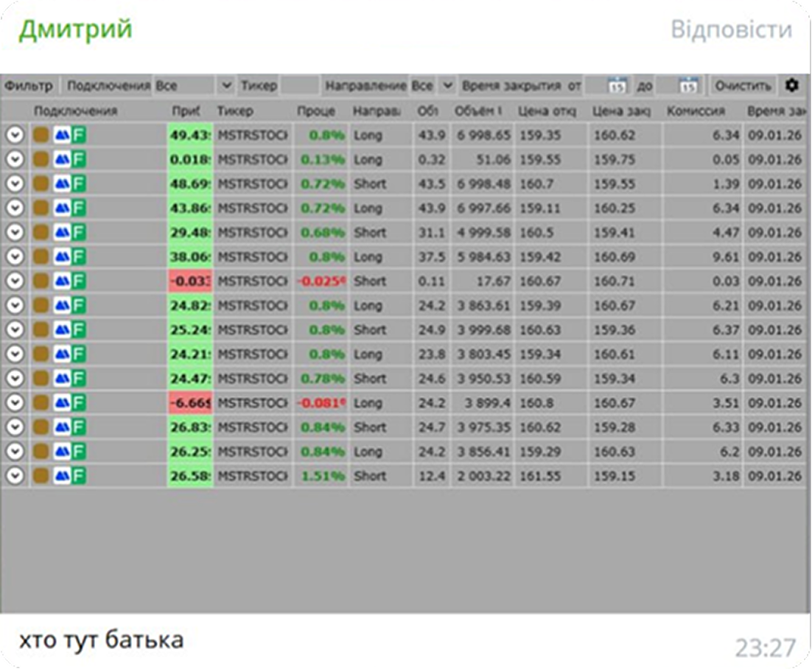Viewport: 812px width, 669px height.
Task: Click green F icon in -0.025% row
Action: (78, 281)
